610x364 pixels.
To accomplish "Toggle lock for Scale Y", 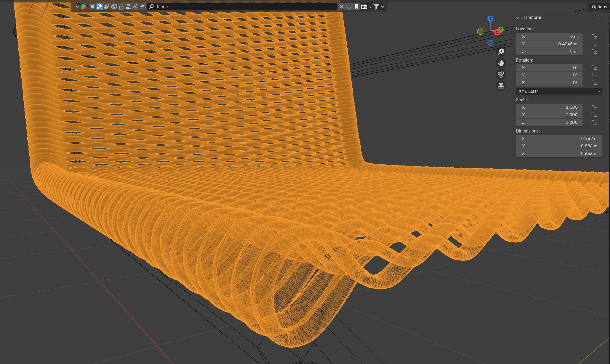I will coord(594,115).
